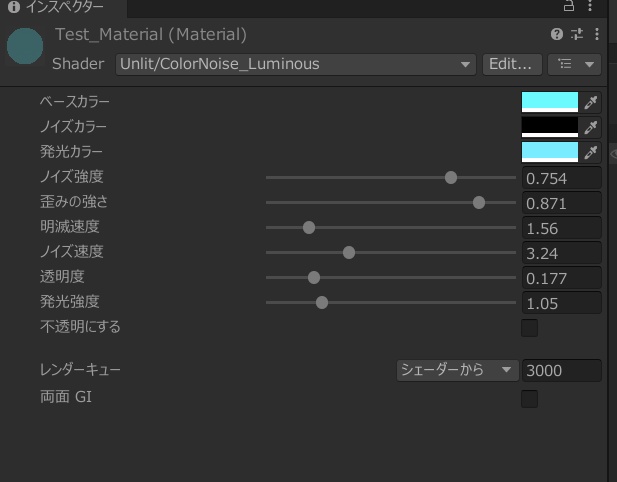The image size is (617, 482).
Task: Click the Edit... shader button
Action: 512,64
